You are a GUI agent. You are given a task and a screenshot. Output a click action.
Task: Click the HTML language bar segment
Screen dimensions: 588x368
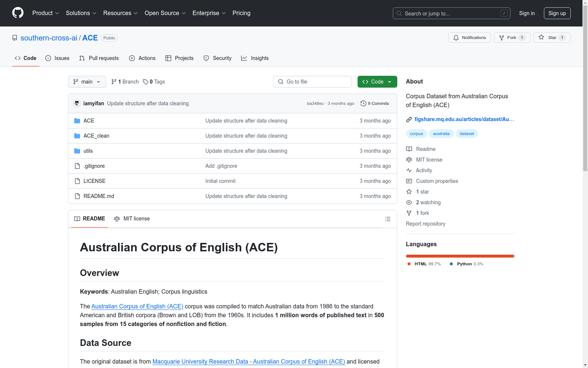point(459,256)
